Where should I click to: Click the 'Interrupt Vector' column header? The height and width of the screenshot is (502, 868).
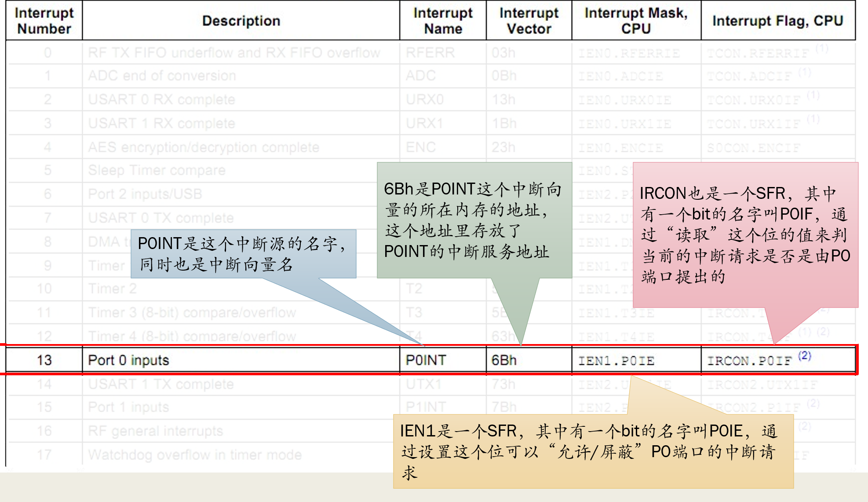[529, 21]
